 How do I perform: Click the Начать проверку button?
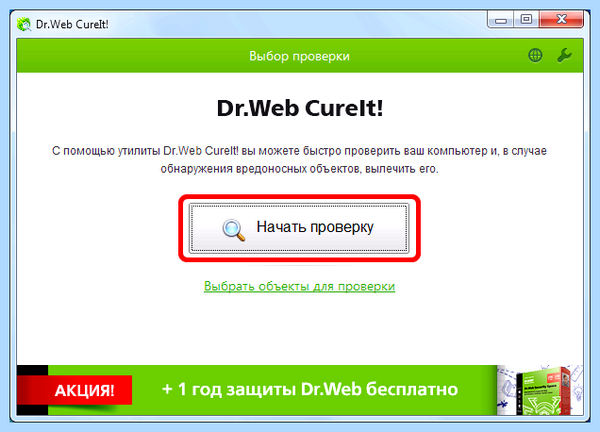299,228
